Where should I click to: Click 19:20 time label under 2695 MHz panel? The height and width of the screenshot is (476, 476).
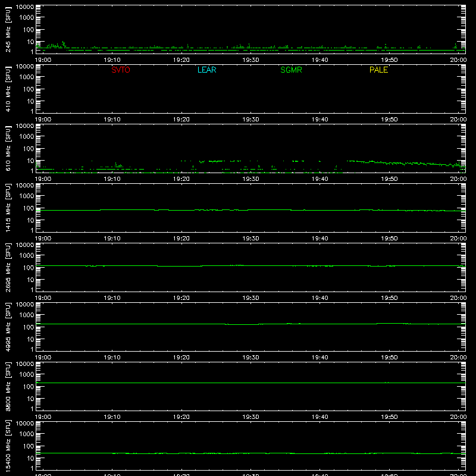tap(181, 298)
